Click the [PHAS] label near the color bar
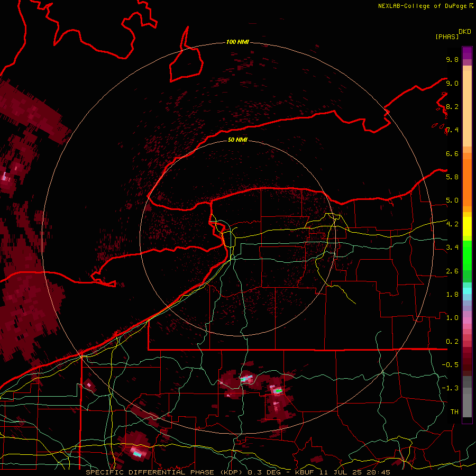The width and height of the screenshot is (476, 476). point(447,36)
